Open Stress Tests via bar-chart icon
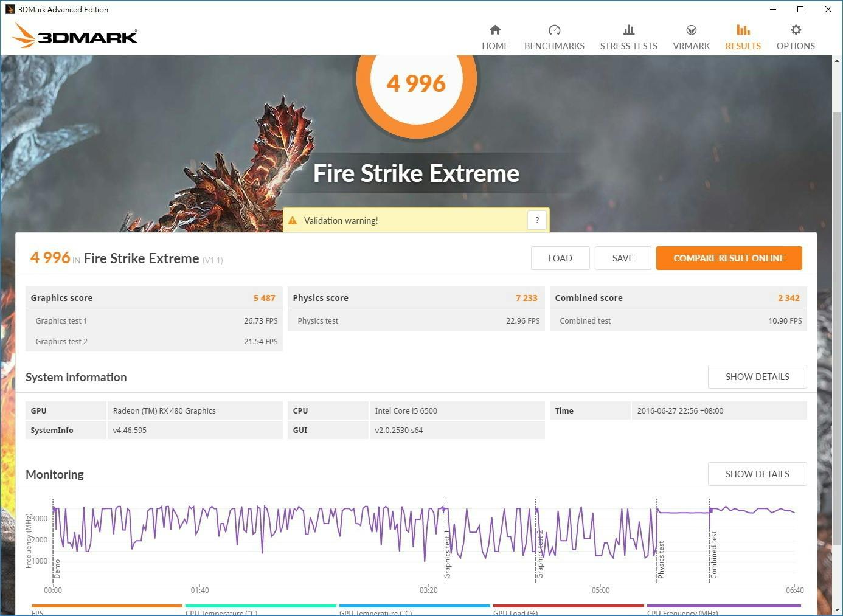The width and height of the screenshot is (843, 616). 628,30
